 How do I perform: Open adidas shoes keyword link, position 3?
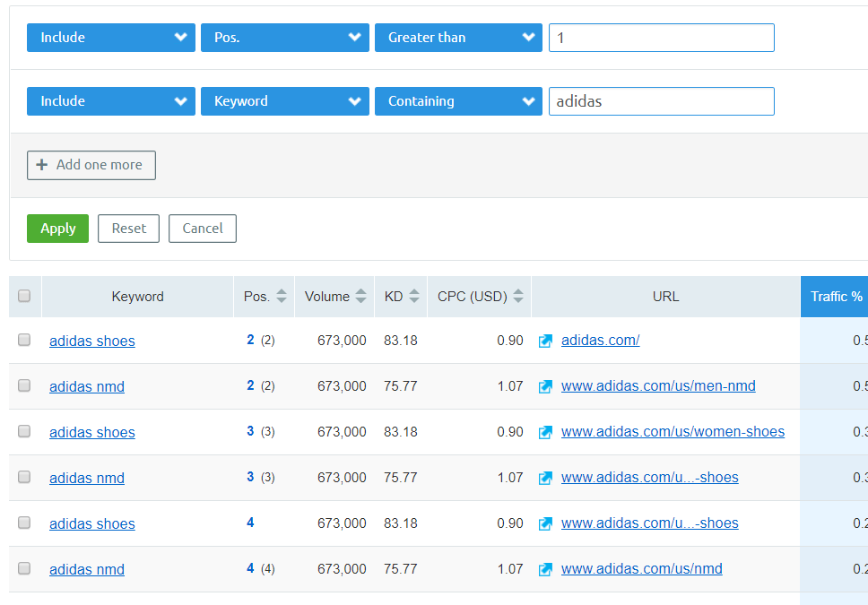91,432
